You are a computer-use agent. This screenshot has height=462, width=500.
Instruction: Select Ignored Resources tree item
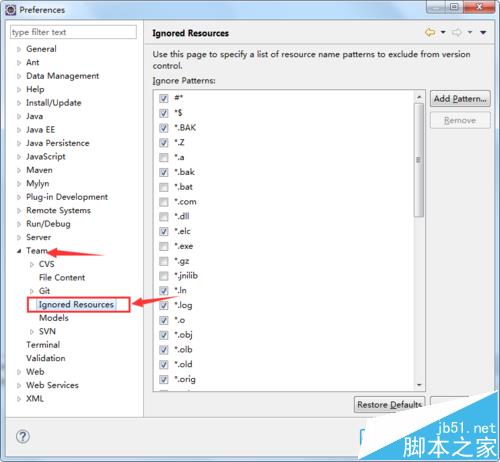pos(76,305)
